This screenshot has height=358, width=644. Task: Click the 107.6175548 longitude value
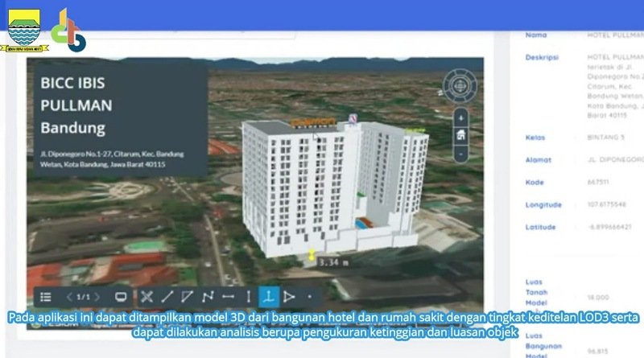607,204
